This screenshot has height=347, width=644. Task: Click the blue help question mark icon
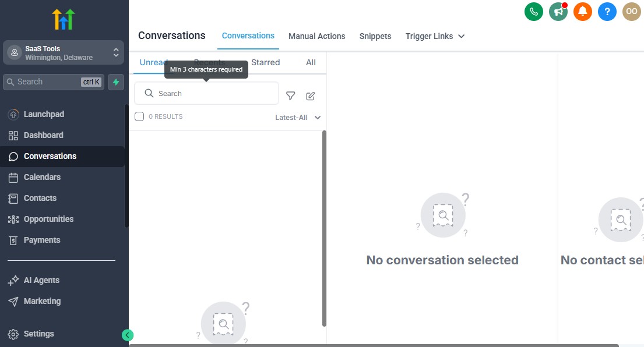point(607,12)
